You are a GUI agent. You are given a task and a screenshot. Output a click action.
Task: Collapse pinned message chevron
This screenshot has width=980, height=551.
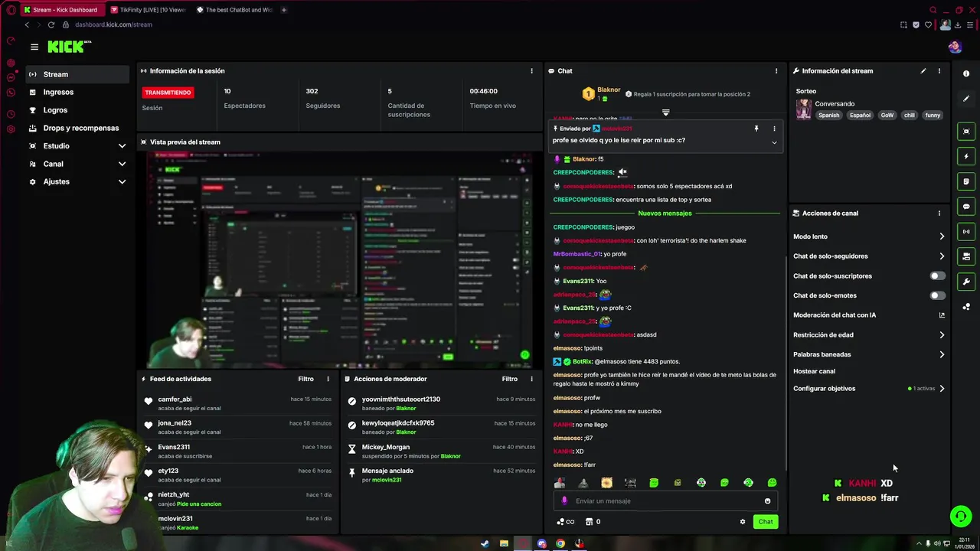[x=774, y=142]
